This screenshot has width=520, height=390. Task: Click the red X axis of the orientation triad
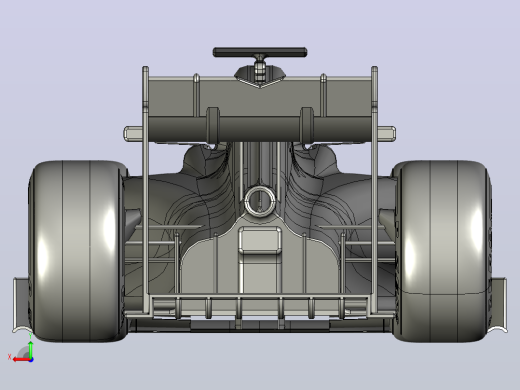(x=22, y=360)
